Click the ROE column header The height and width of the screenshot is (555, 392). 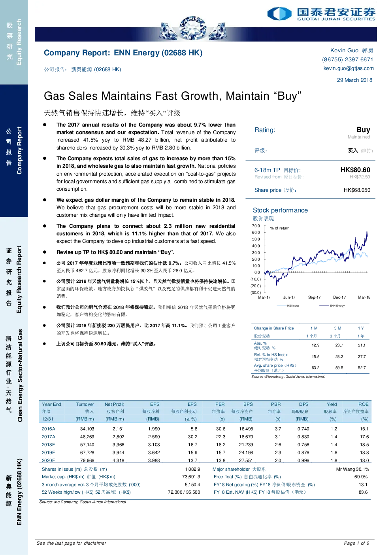pos(363,404)
